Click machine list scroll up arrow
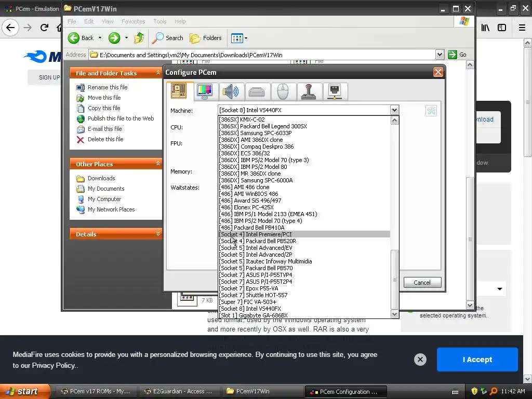This screenshot has width=532, height=399. click(394, 120)
